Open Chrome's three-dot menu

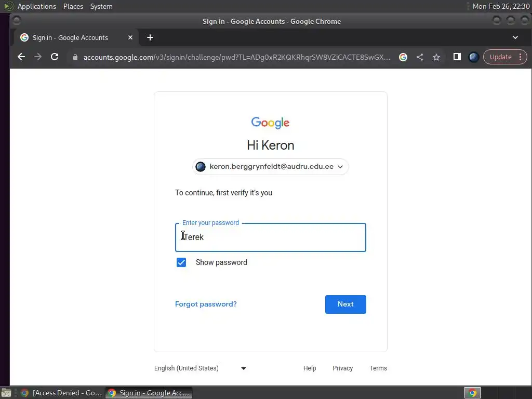[x=521, y=57]
